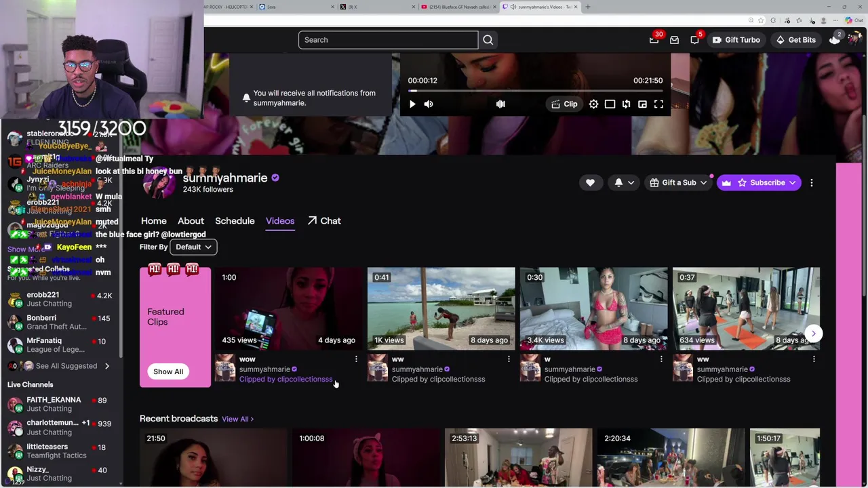The height and width of the screenshot is (488, 868).
Task: Open the Chat popout tab
Action: point(324,221)
